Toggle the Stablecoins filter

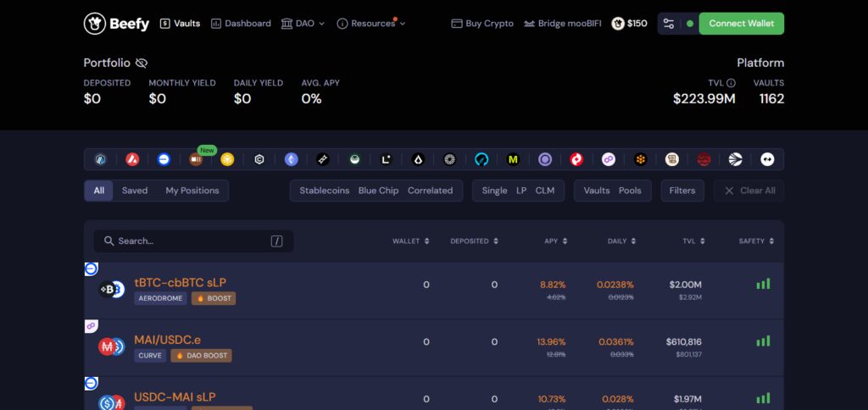click(325, 191)
